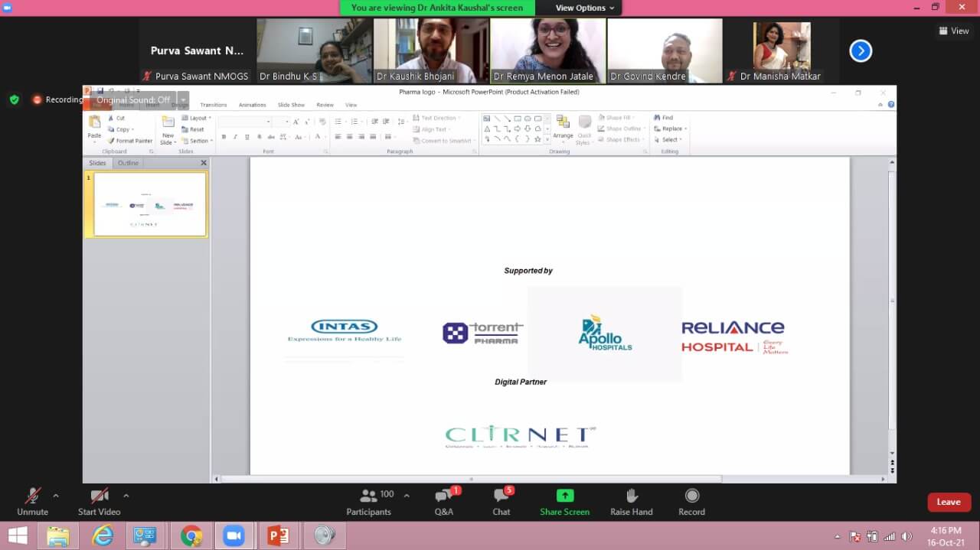Open the Slide Show ribbon tab
980x550 pixels.
pyautogui.click(x=291, y=105)
